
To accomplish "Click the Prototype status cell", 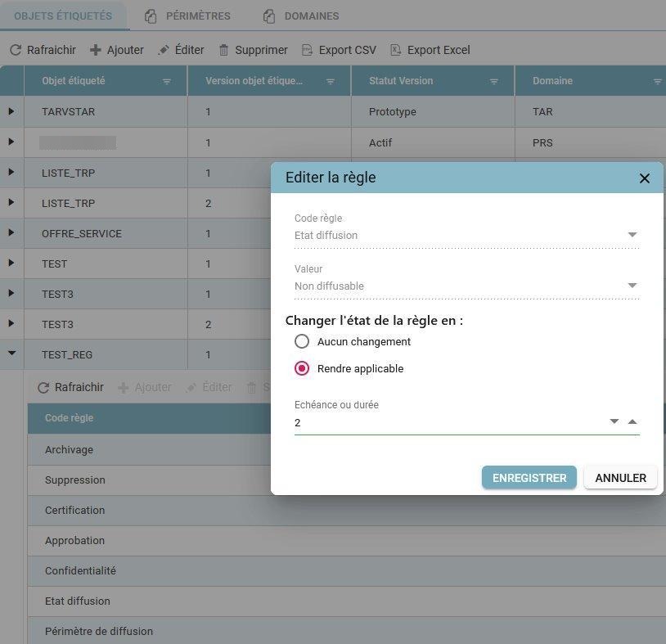I will (x=433, y=112).
